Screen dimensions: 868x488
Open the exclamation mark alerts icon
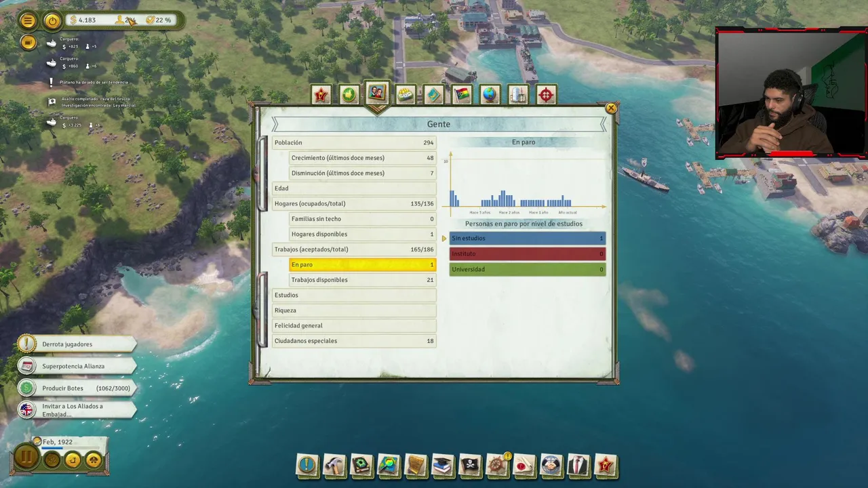(307, 465)
